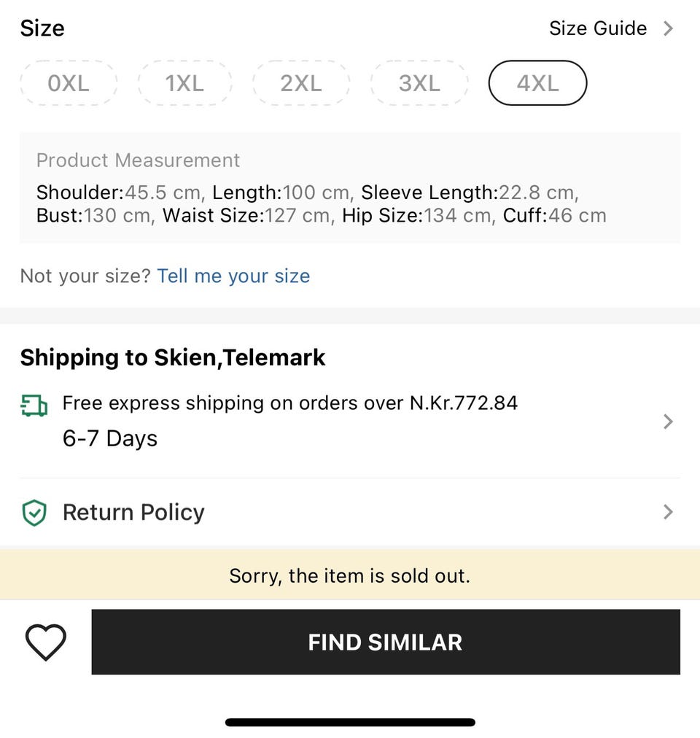This screenshot has width=700, height=738.
Task: Add item to wishlist with heart icon
Action: click(x=46, y=642)
